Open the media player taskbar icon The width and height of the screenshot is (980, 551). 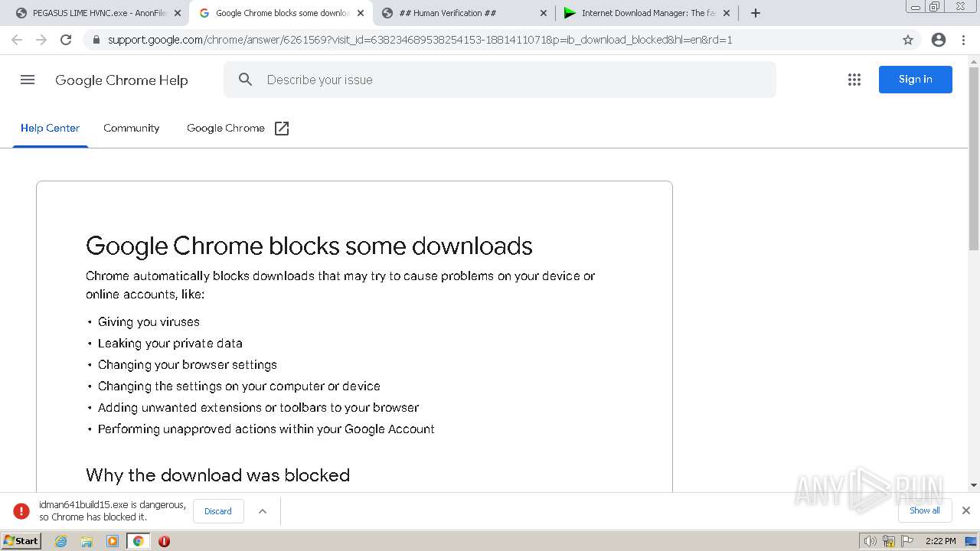(113, 541)
